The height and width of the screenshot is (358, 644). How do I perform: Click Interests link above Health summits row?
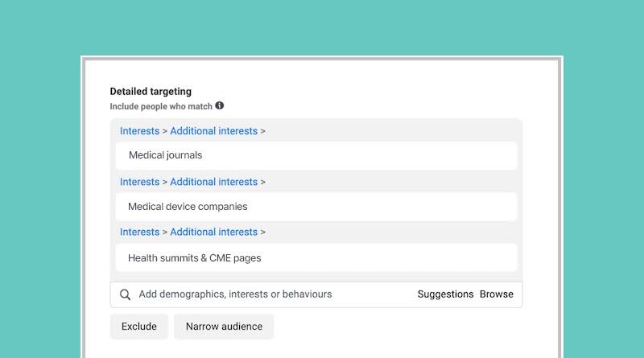pos(139,232)
